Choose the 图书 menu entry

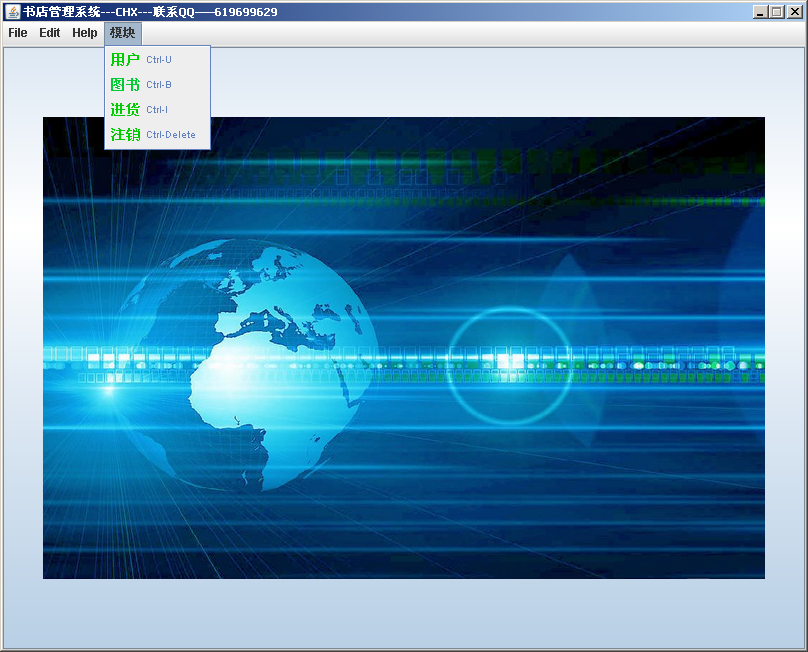[x=157, y=85]
